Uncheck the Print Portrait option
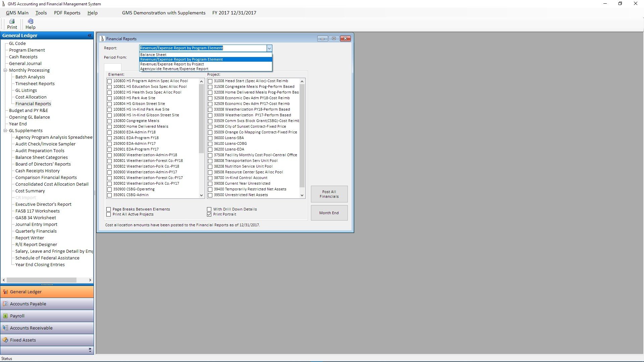Screen dimensions: 644x362 click(209, 215)
